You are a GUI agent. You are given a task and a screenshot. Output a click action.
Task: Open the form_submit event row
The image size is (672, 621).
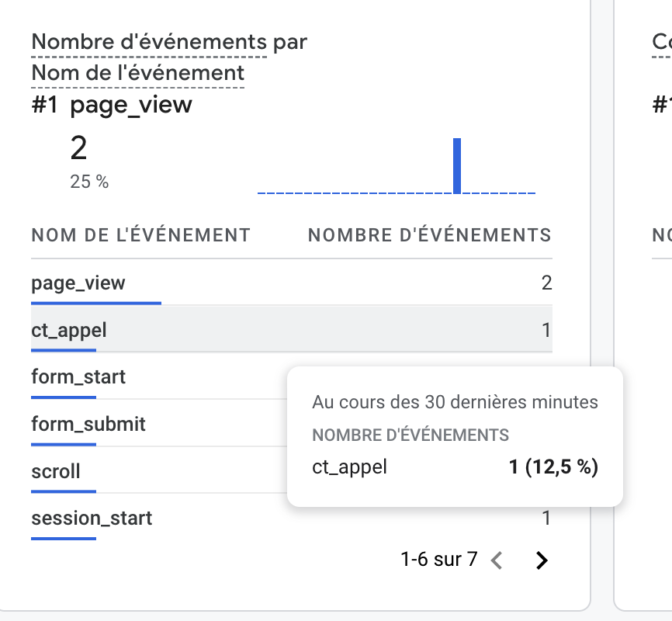tap(158, 424)
